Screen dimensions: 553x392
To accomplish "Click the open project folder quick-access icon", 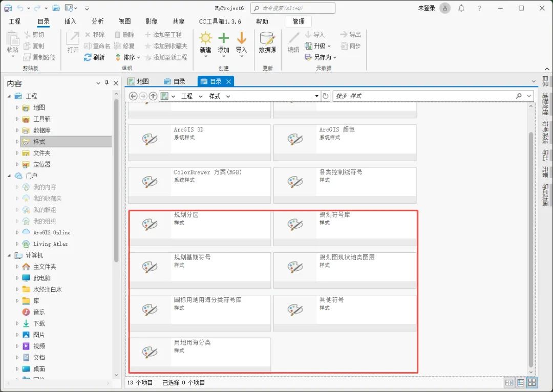I will 56,8.
